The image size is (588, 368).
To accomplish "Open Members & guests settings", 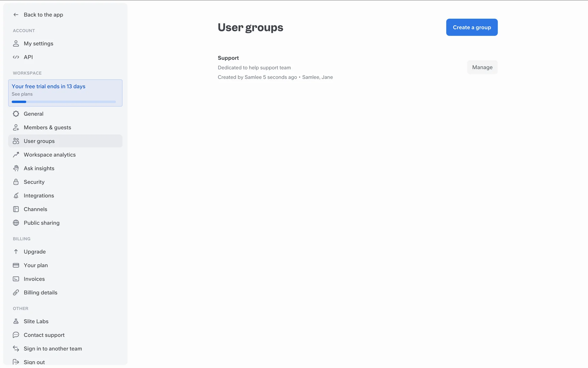I will (47, 128).
